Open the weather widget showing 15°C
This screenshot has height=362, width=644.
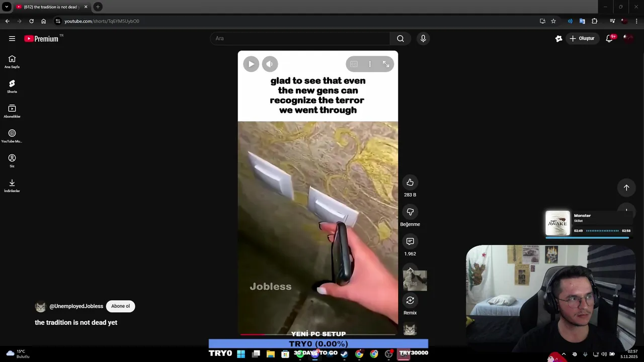click(x=18, y=354)
